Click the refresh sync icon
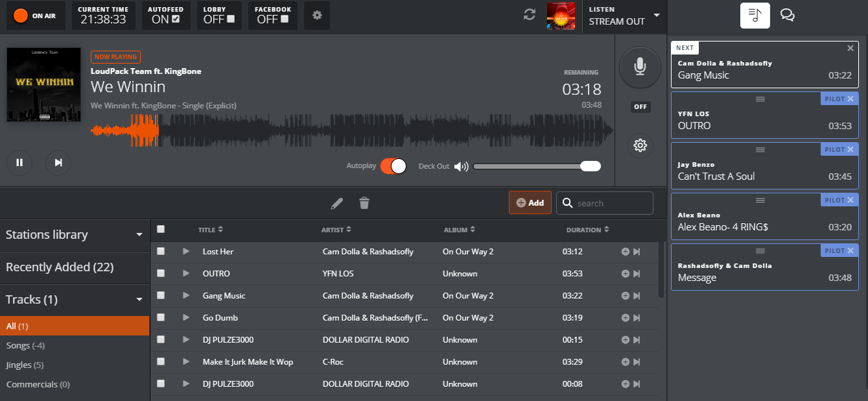The image size is (868, 401). 530,14
